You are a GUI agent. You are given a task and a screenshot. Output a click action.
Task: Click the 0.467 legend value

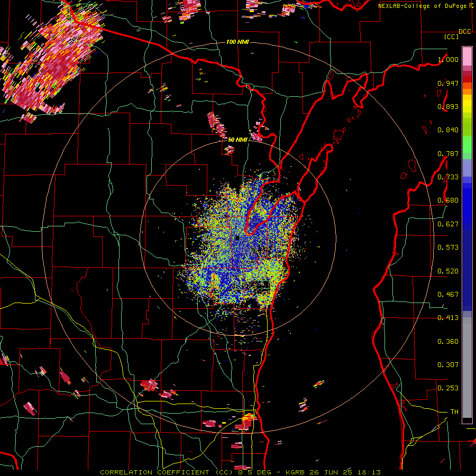tap(448, 295)
